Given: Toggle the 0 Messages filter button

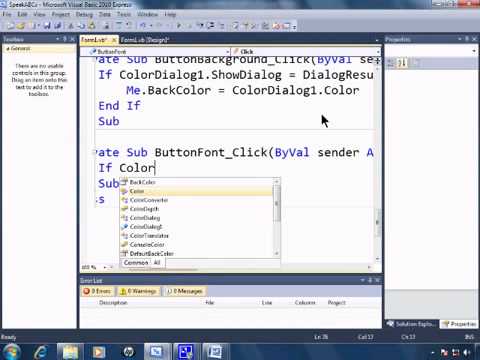Looking at the screenshot, I should 185,291.
